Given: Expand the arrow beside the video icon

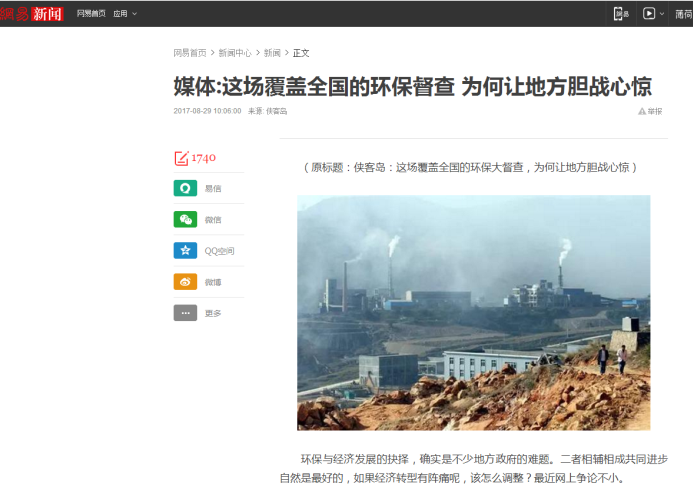Looking at the screenshot, I should click(x=662, y=14).
